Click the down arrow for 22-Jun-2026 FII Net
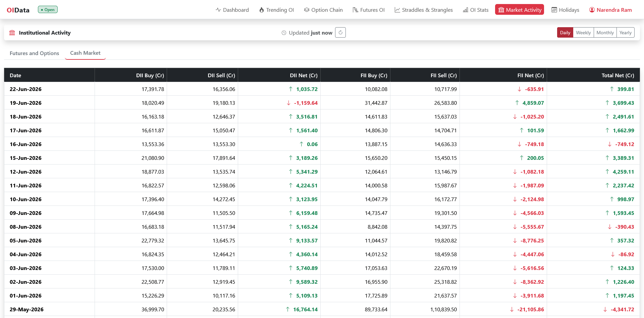This screenshot has width=644, height=318. 520,89
